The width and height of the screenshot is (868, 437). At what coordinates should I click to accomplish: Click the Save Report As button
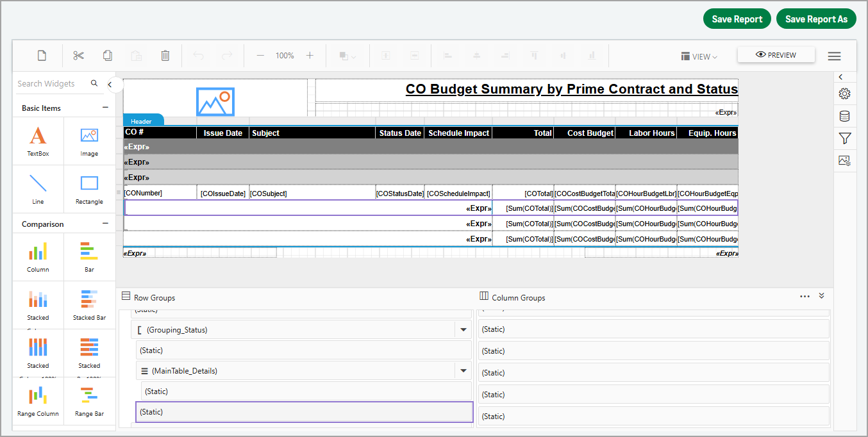click(x=816, y=19)
